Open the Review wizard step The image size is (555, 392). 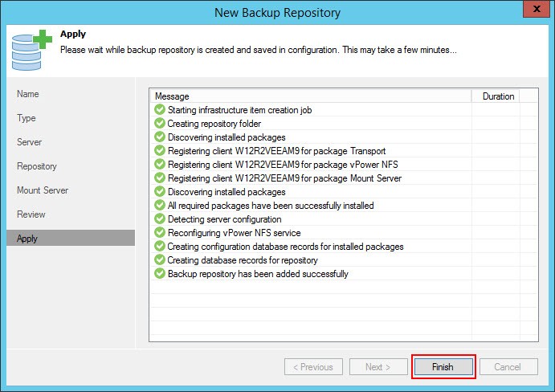pos(31,214)
